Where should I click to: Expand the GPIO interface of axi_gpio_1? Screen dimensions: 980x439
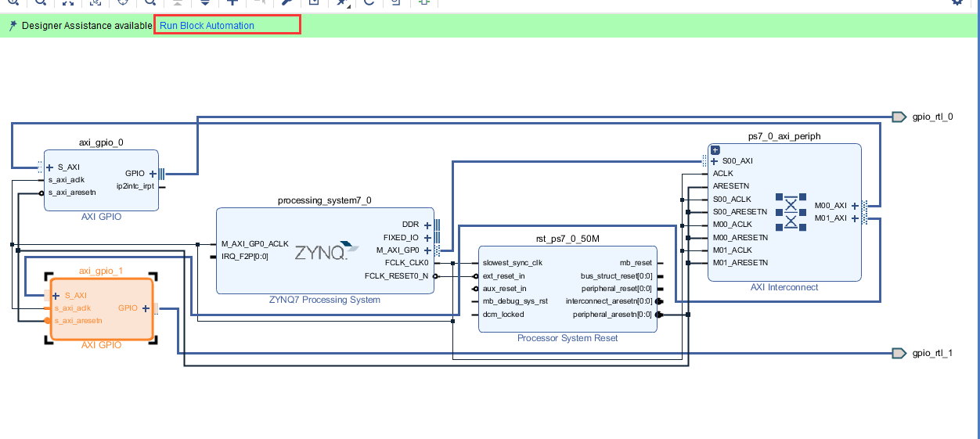[146, 308]
